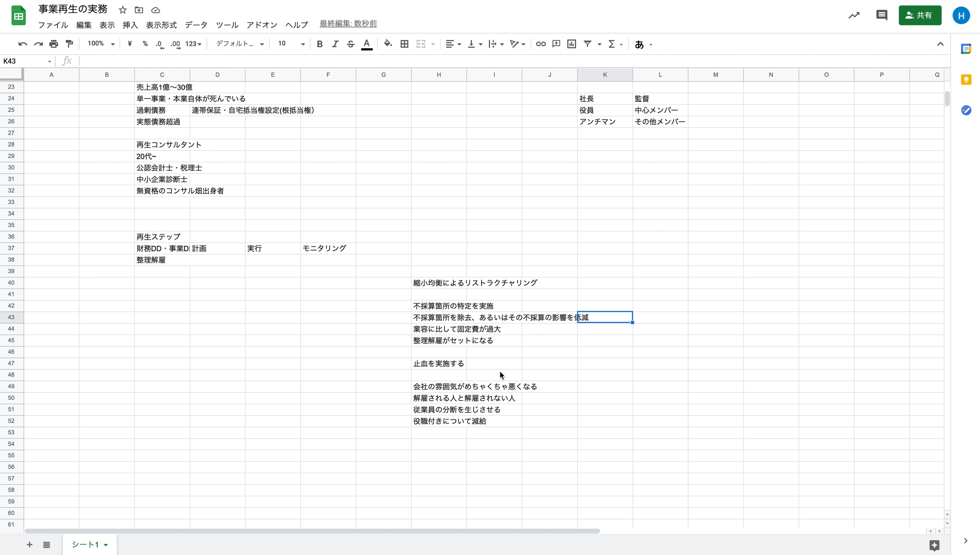Open the 表示形式 menu
This screenshot has width=980, height=555.
click(161, 25)
